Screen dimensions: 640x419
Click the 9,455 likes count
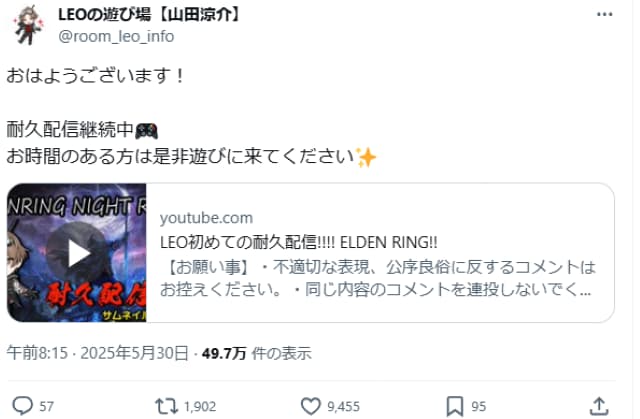(x=343, y=406)
